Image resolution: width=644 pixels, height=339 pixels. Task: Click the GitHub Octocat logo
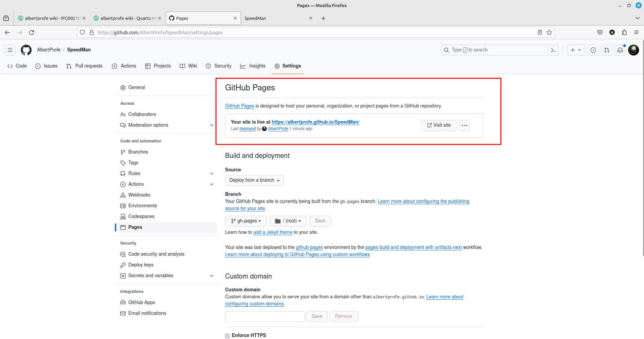coord(26,50)
